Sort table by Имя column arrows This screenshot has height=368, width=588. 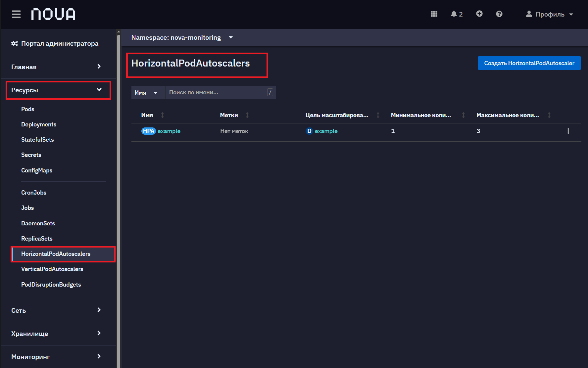click(163, 115)
